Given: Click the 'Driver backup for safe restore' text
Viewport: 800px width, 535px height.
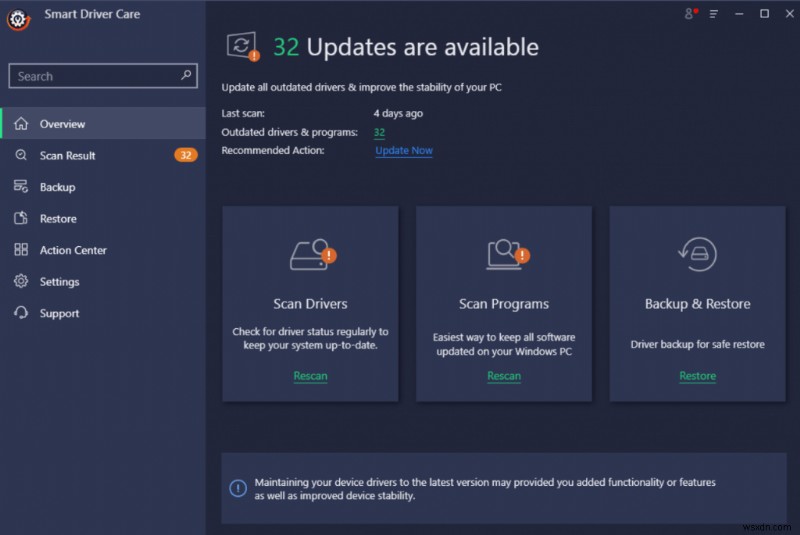Looking at the screenshot, I should coord(697,344).
